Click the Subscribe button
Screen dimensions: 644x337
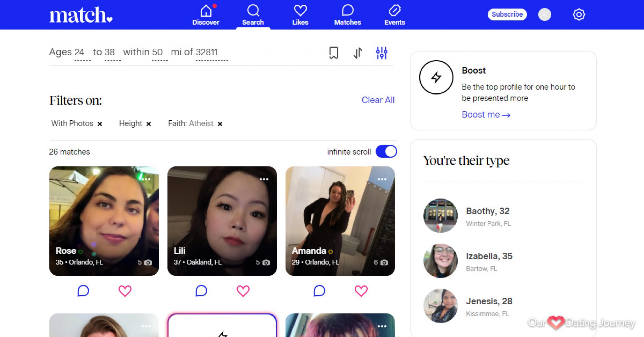tap(507, 14)
